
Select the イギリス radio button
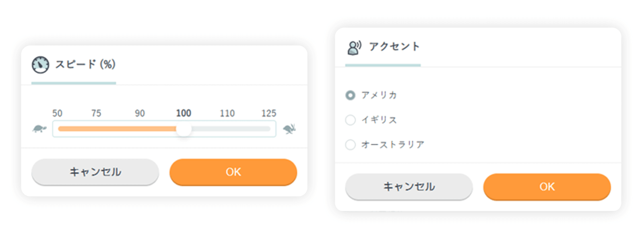(x=350, y=120)
